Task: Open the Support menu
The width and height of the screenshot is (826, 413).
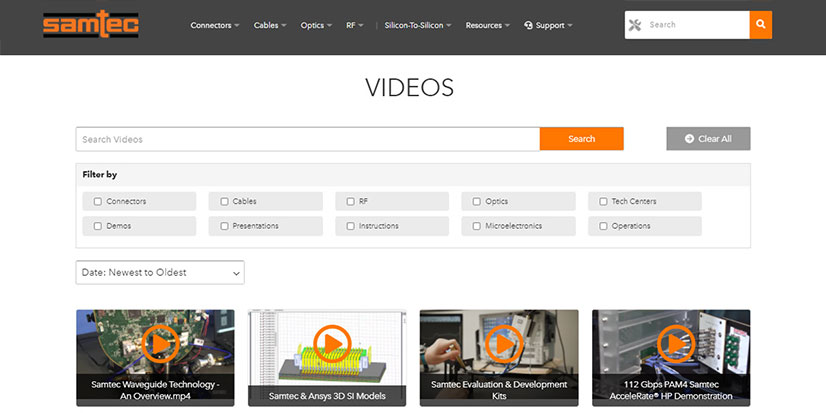Action: point(549,25)
